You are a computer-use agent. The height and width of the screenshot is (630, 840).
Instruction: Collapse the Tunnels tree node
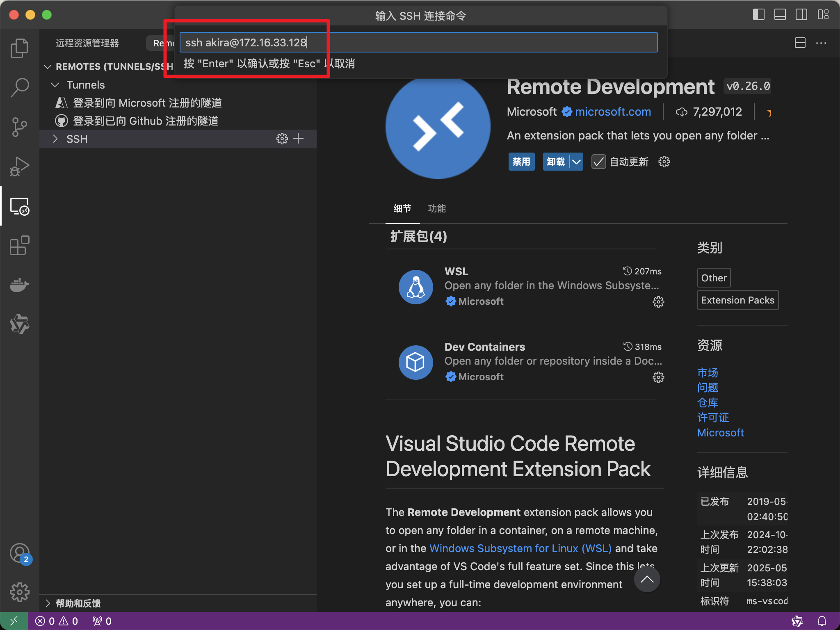55,85
